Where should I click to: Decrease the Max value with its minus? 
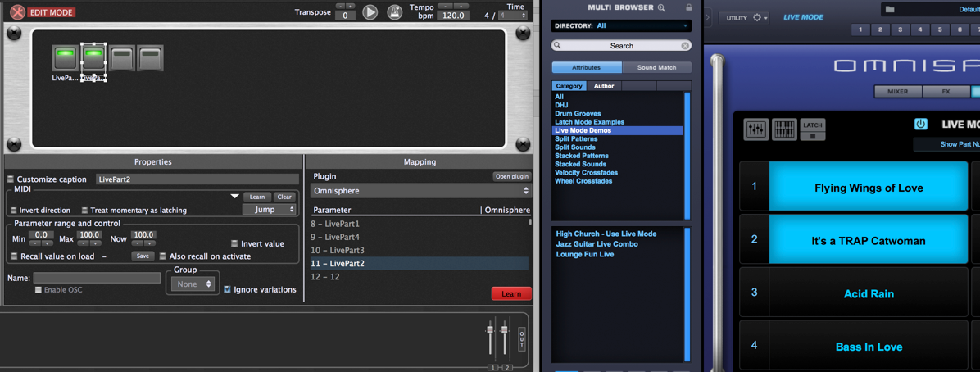(83, 243)
